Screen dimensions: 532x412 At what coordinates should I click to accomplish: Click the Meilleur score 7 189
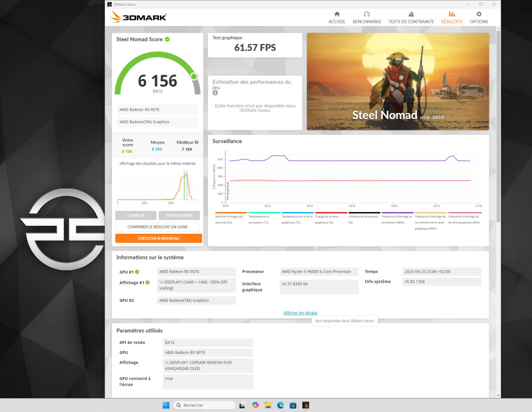click(x=187, y=149)
